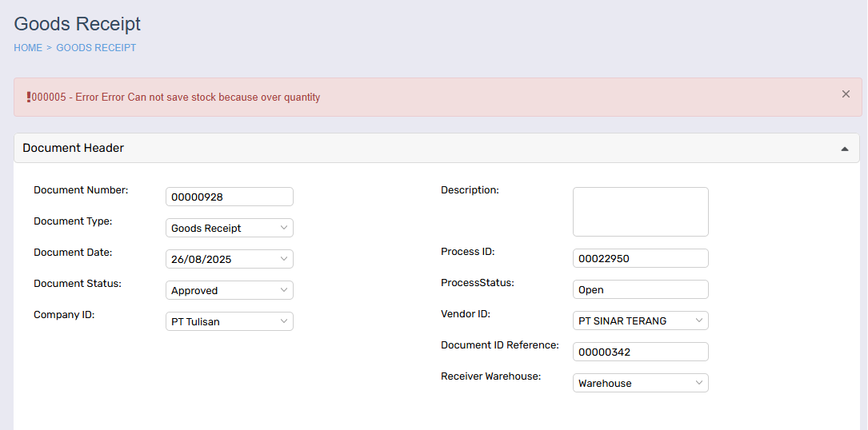Go to the HOME breadcrumb link
868x430 pixels.
28,48
